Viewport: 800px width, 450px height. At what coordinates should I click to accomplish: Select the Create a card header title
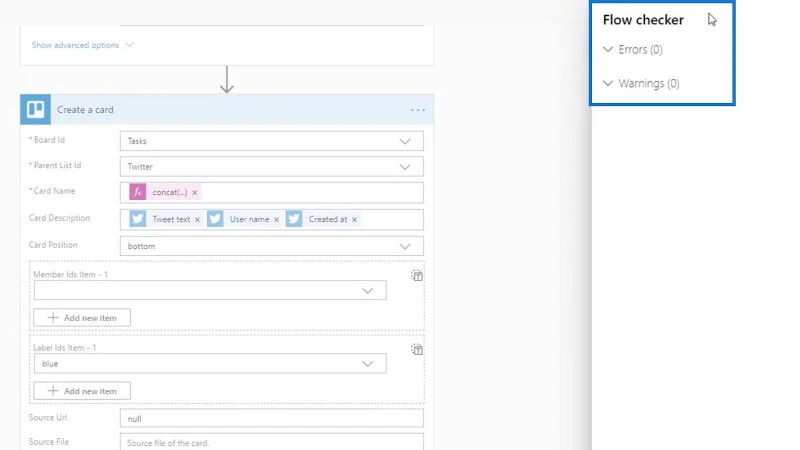click(x=85, y=110)
